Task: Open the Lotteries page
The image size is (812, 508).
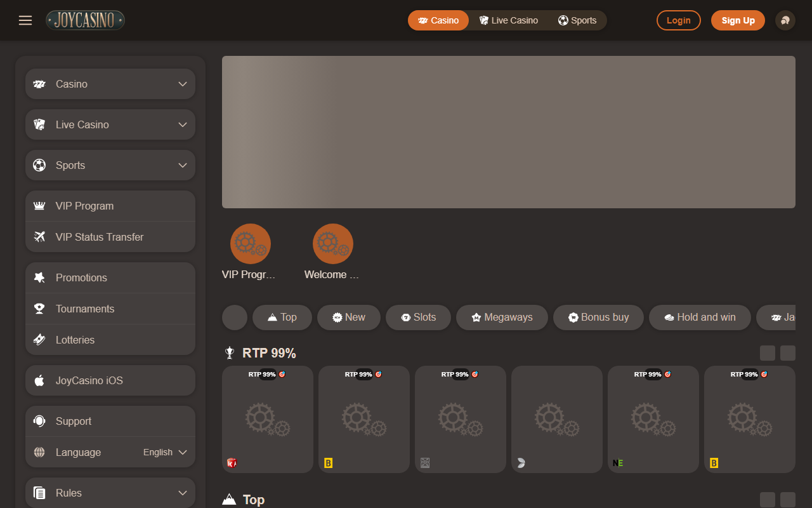Action: [110, 340]
